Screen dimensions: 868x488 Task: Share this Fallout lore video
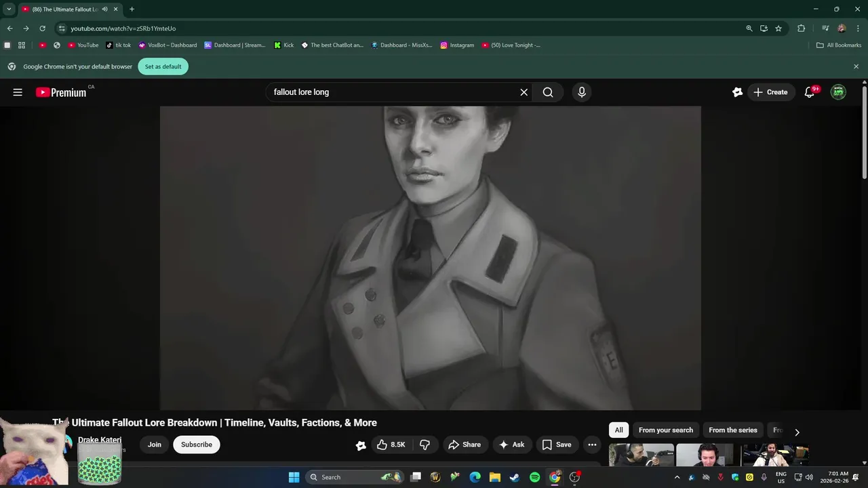[465, 445]
